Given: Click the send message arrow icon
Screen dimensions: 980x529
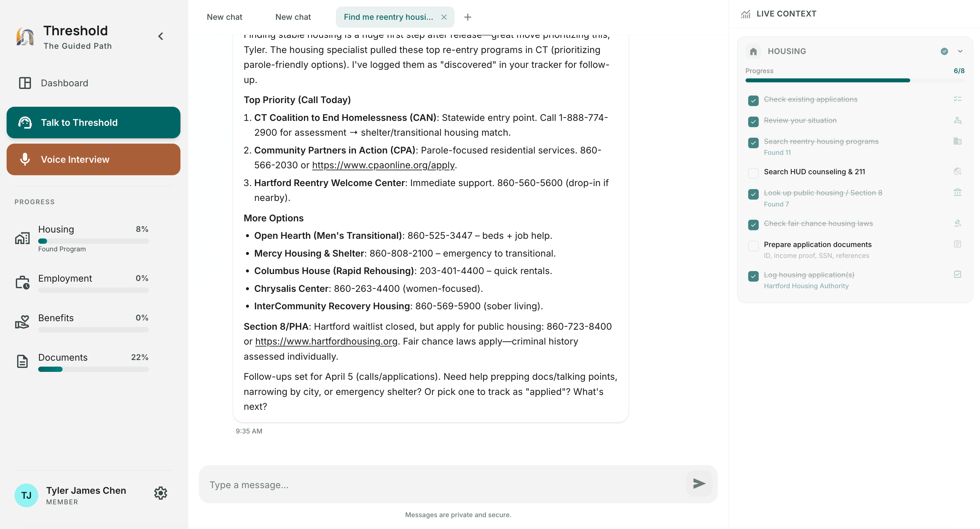Looking at the screenshot, I should (x=699, y=484).
